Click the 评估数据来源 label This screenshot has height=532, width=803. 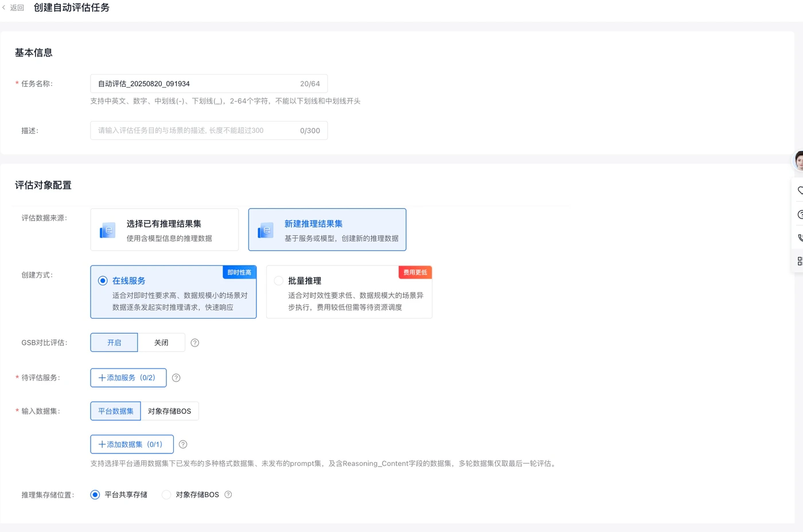click(45, 218)
